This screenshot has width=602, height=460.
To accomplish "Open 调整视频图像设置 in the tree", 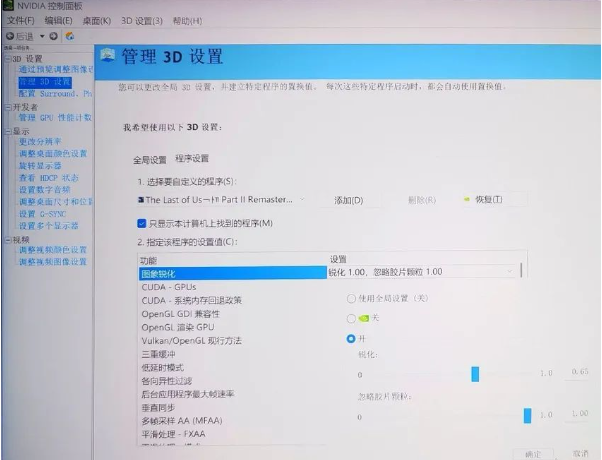I will tap(53, 262).
